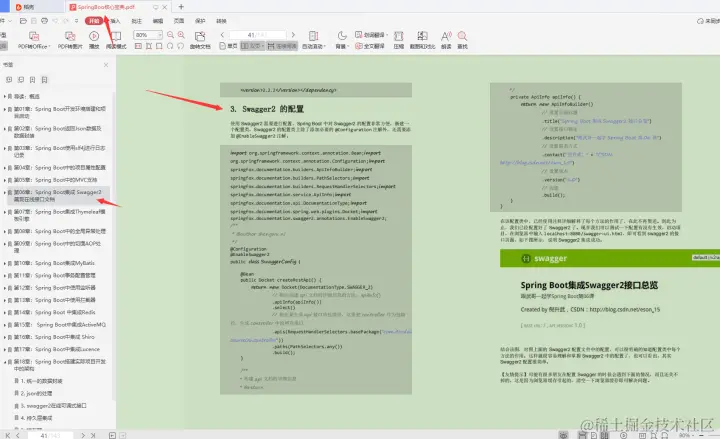Click the open file folder icon
The height and width of the screenshot is (439, 720).
(x=23, y=21)
